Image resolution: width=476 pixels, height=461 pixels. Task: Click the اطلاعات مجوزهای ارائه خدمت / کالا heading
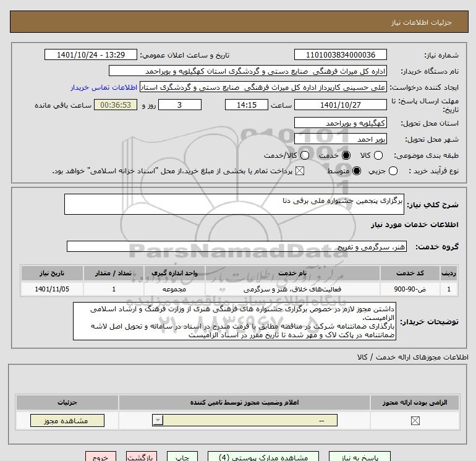[x=413, y=357]
